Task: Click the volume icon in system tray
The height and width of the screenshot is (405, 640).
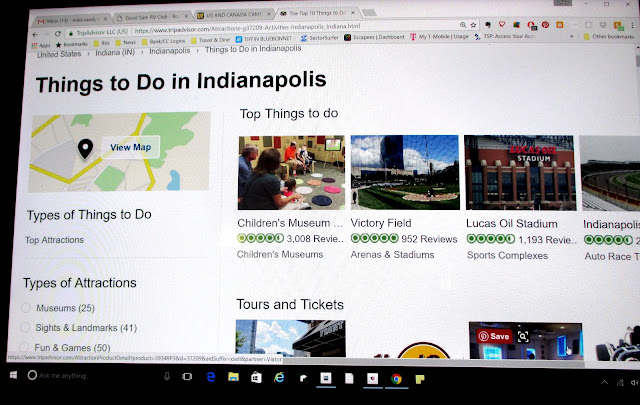Action: (634, 383)
